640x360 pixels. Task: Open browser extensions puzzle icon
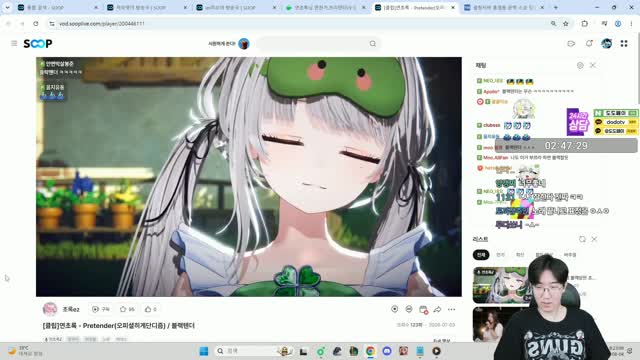(584, 24)
